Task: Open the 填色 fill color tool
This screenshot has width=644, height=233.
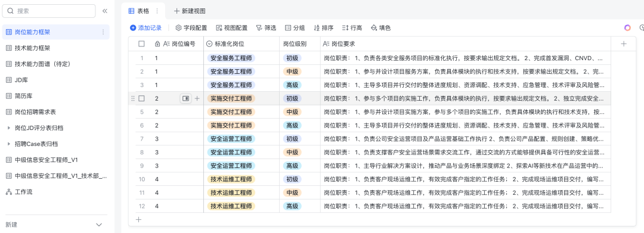Action: click(380, 28)
